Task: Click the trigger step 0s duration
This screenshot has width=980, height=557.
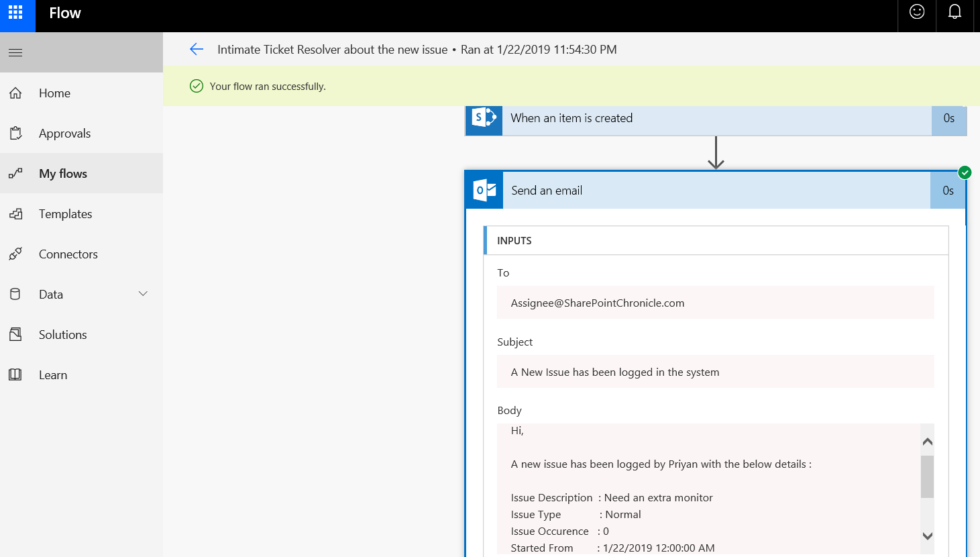Action: tap(949, 120)
